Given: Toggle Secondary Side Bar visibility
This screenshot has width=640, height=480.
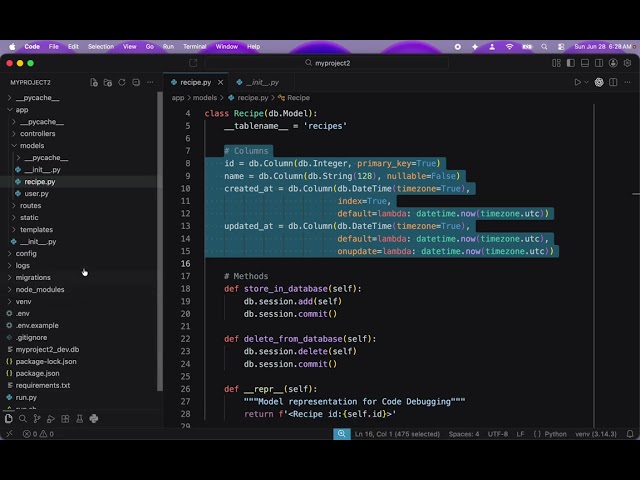Looking at the screenshot, I should (599, 63).
